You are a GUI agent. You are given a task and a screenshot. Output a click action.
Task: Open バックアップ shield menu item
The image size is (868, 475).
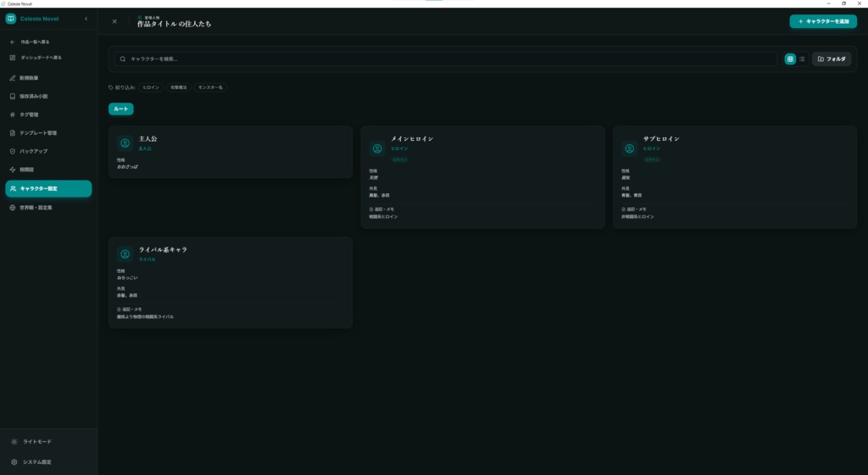(48, 151)
